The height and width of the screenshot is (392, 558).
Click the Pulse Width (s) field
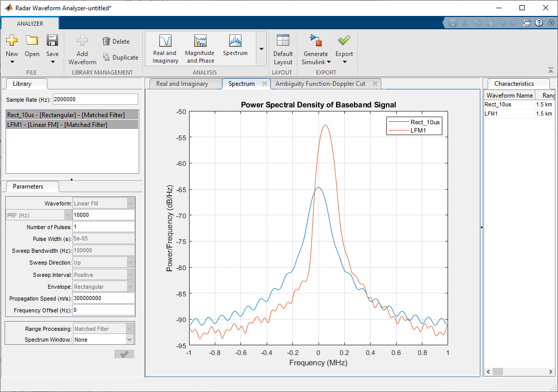[x=104, y=239]
